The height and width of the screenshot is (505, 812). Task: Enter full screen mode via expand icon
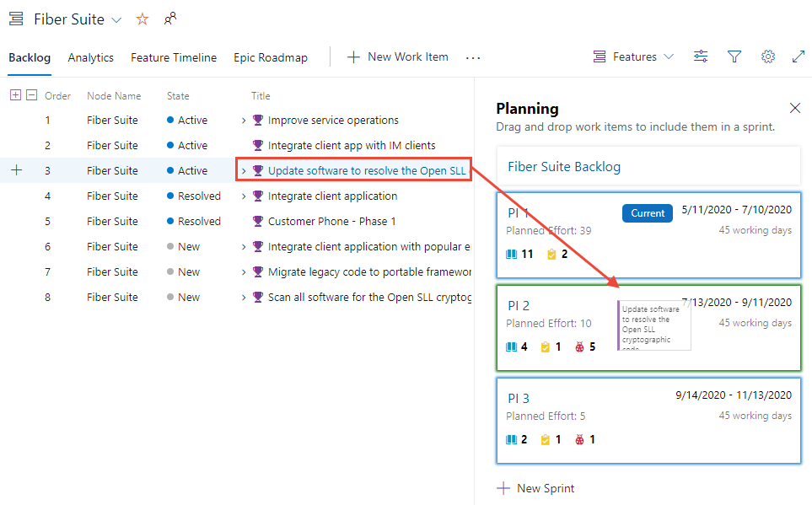click(x=799, y=56)
